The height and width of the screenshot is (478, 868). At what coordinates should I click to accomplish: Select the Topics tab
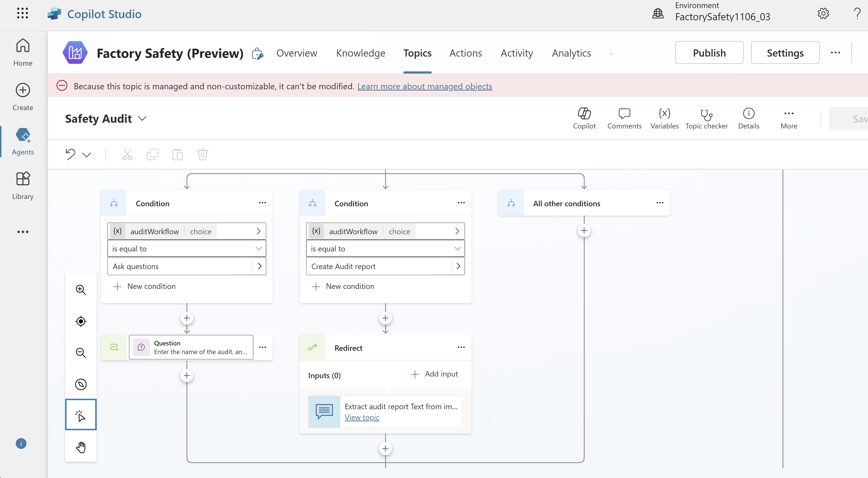pyautogui.click(x=417, y=53)
